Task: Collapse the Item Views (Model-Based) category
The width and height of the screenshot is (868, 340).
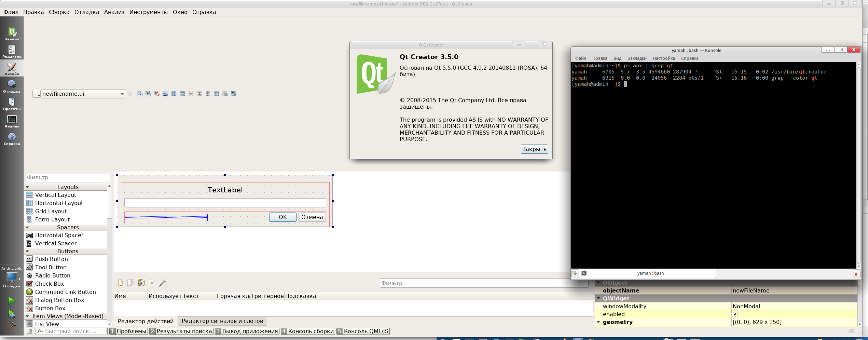Action: click(x=27, y=316)
